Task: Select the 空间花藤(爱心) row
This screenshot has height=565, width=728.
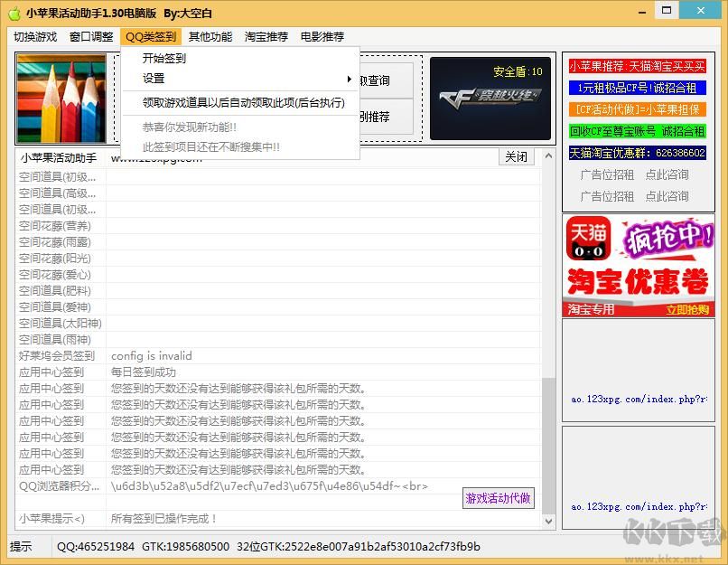Action: (x=278, y=275)
